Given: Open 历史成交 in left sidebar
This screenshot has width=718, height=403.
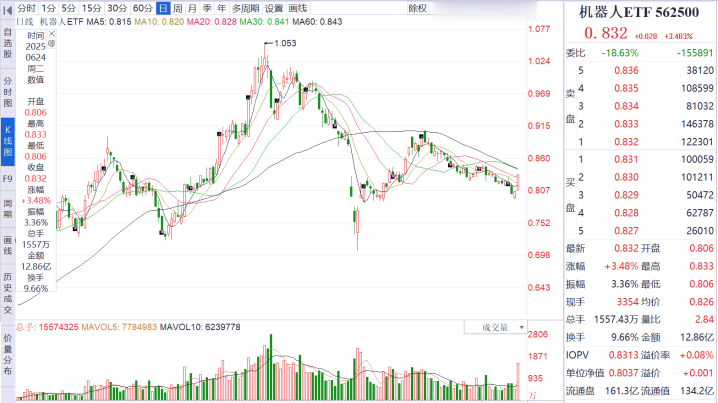Looking at the screenshot, I should 8,293.
